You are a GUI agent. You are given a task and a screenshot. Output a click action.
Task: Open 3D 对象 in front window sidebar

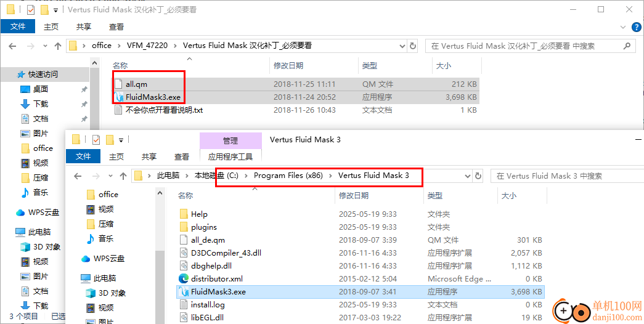[105, 293]
